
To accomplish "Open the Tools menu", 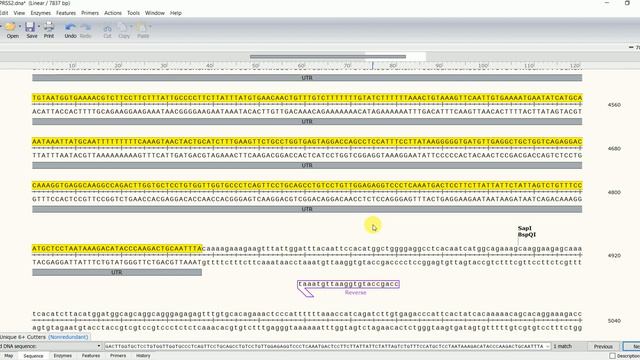I will [133, 13].
